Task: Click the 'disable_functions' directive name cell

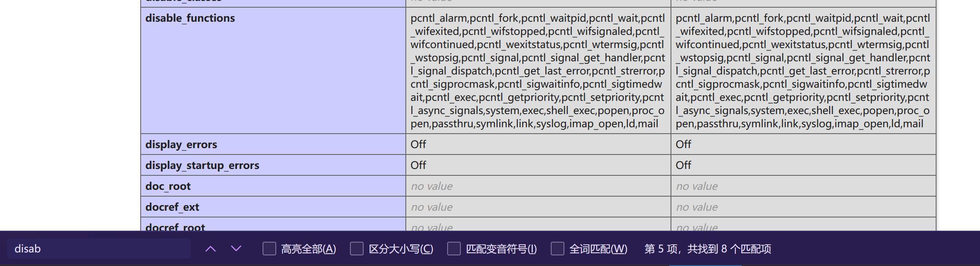Action: pyautogui.click(x=273, y=70)
